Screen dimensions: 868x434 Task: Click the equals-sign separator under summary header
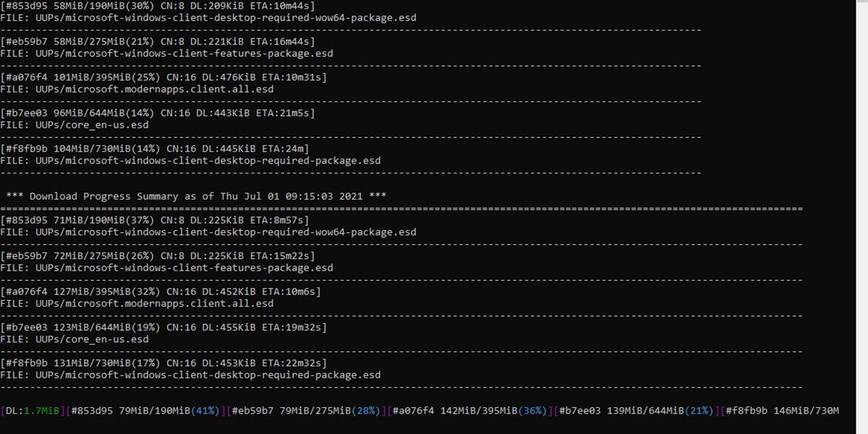point(401,208)
